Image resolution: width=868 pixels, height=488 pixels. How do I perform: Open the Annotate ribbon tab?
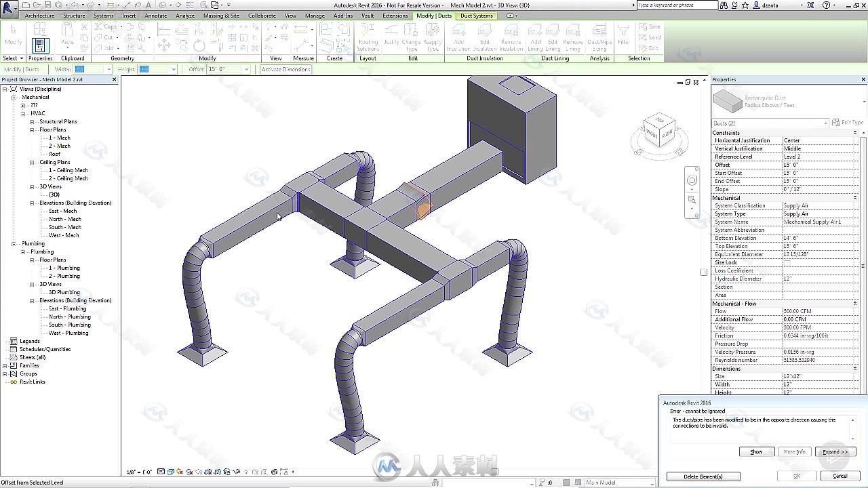coord(155,16)
